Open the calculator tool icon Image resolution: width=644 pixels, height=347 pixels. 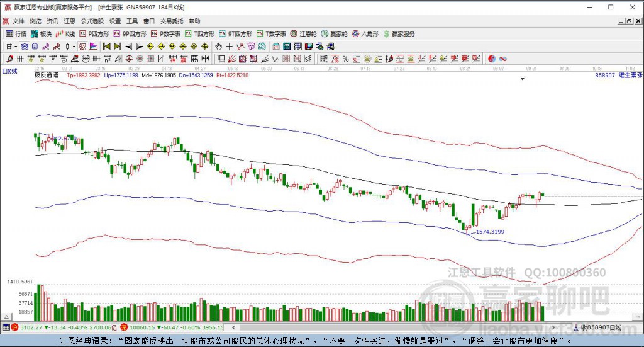tap(287, 47)
